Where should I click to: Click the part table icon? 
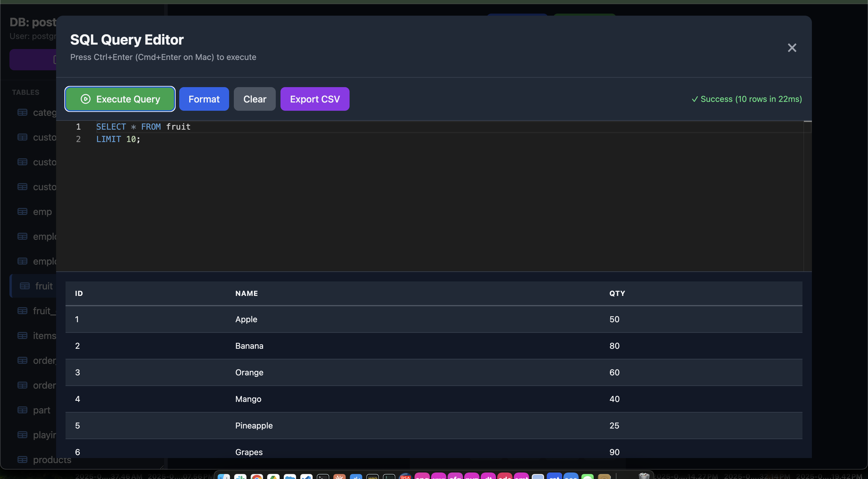[x=22, y=410]
